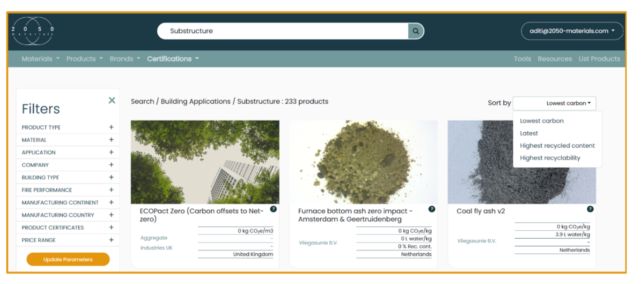
Task: Select Highest recycled content sort option
Action: (557, 146)
